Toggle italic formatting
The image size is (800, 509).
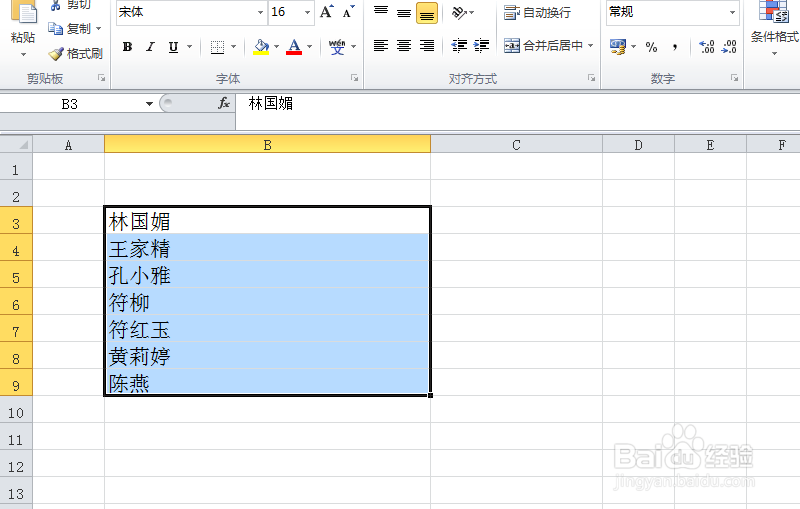pos(150,47)
